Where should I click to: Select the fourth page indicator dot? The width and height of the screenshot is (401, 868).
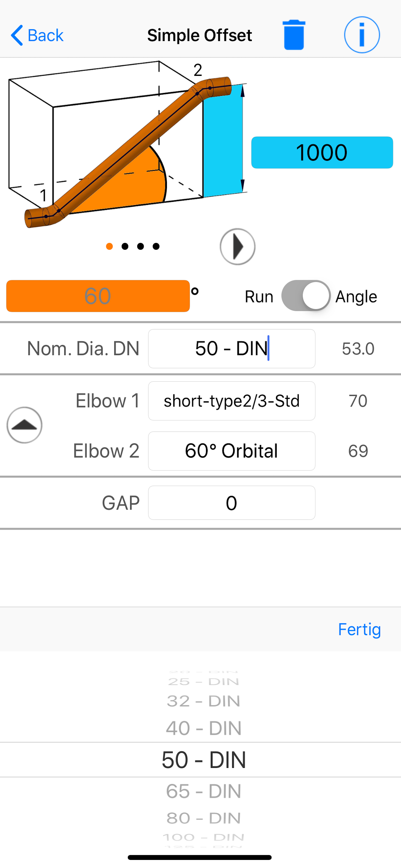[156, 246]
